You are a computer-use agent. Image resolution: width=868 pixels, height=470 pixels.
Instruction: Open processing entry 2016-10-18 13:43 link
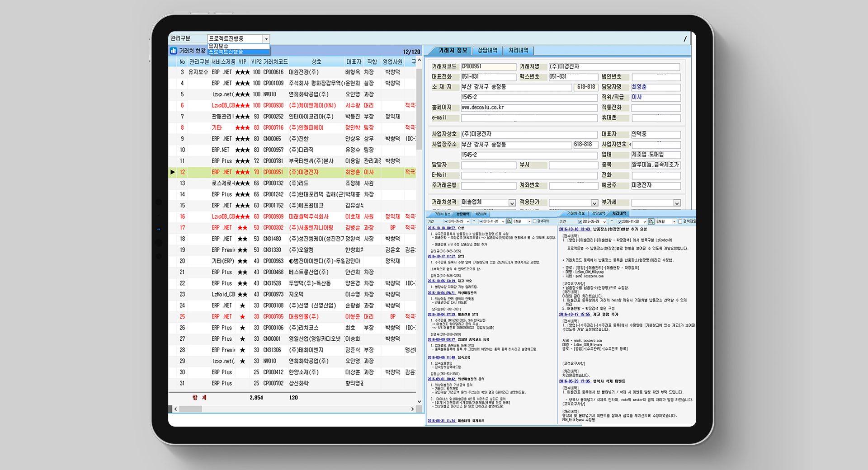tap(575, 229)
